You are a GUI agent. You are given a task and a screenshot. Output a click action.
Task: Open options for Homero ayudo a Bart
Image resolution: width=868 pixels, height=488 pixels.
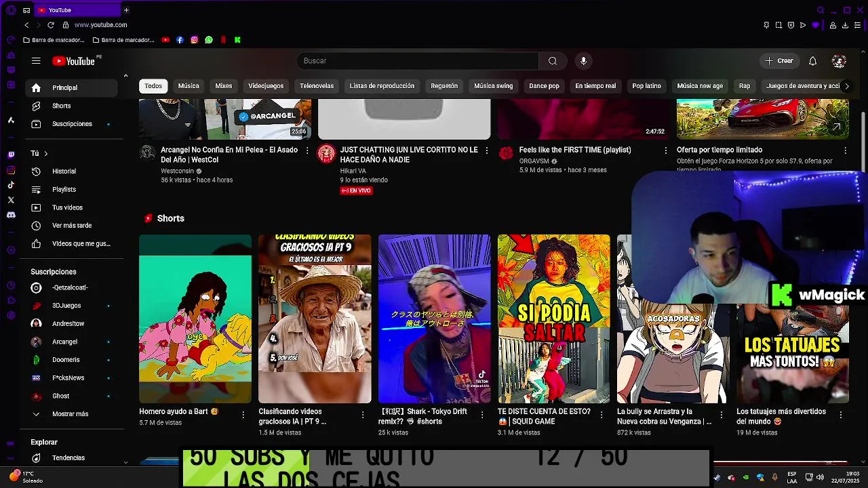(x=243, y=415)
